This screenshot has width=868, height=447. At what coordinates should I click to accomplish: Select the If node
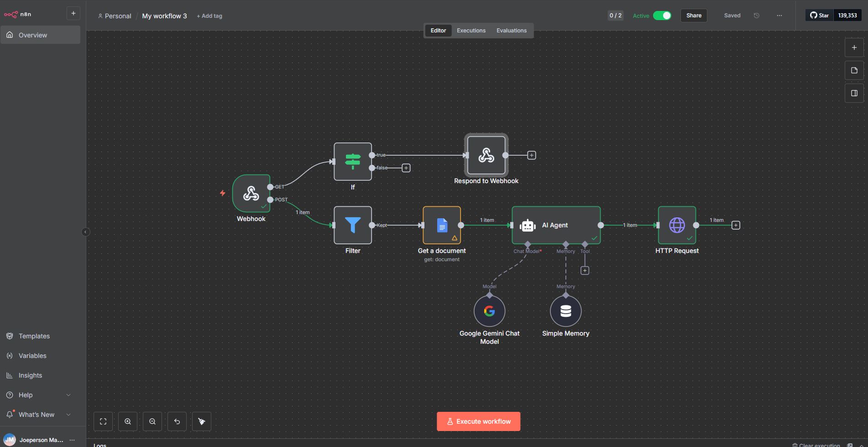point(353,162)
